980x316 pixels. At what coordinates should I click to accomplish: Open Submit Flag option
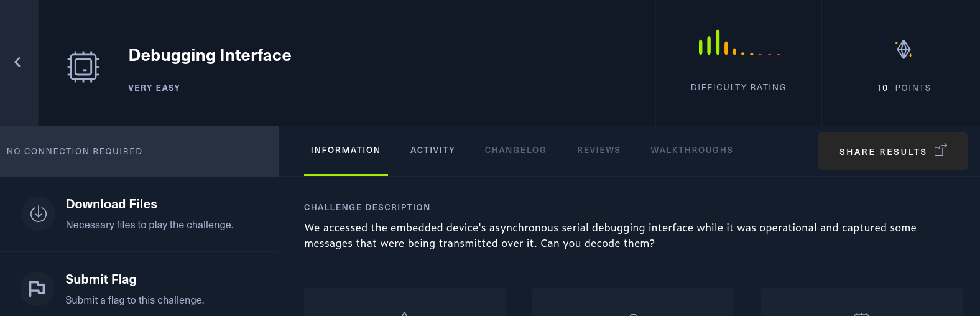point(139,289)
